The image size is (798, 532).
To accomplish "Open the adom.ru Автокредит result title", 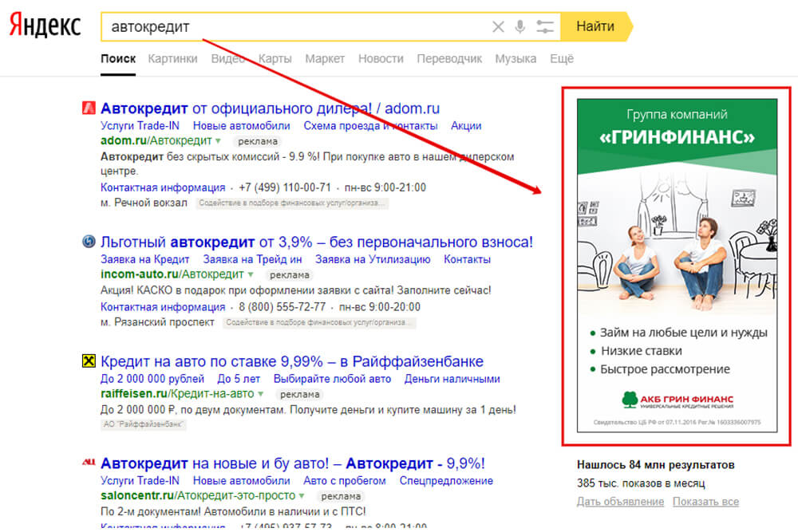I will (x=270, y=108).
